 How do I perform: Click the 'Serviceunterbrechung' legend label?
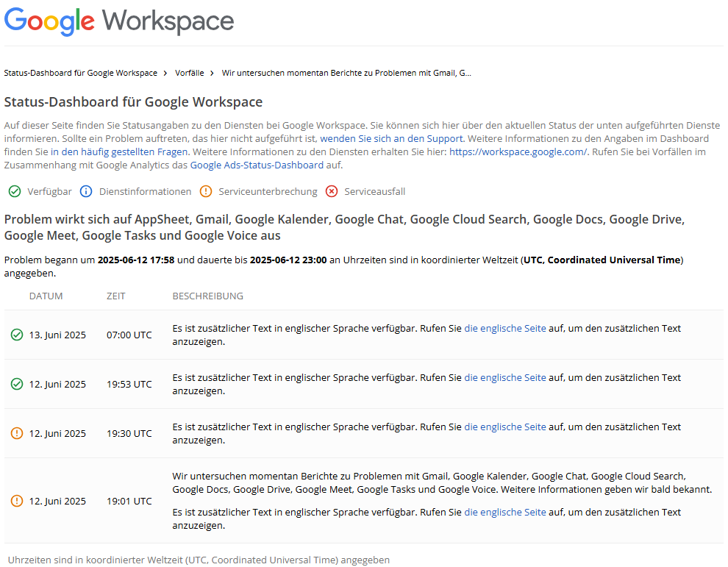click(x=268, y=191)
